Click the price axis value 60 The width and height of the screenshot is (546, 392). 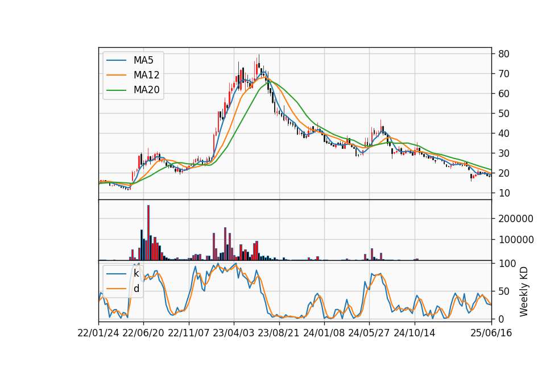coord(504,94)
